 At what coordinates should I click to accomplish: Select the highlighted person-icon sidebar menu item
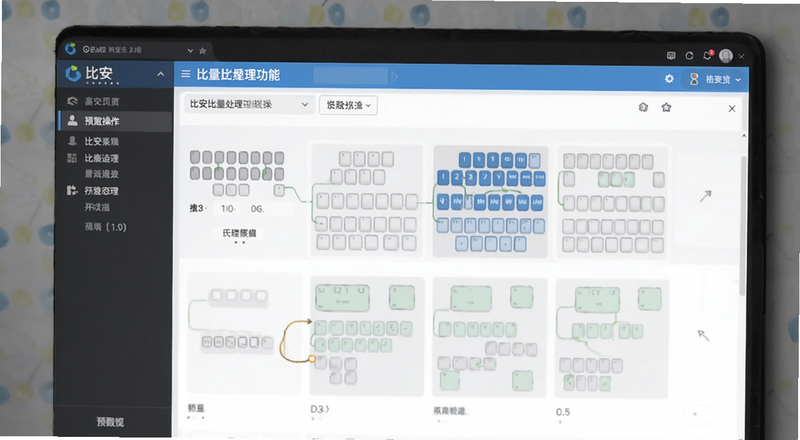click(x=115, y=121)
